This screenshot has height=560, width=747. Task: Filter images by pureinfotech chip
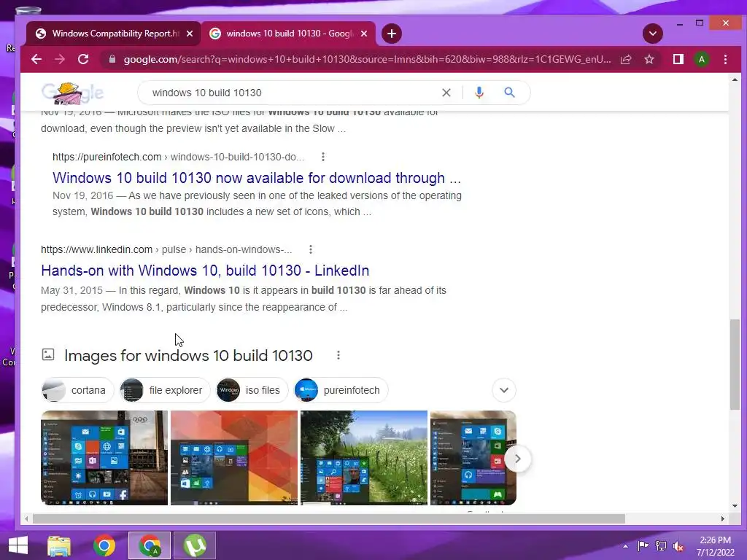[341, 391]
